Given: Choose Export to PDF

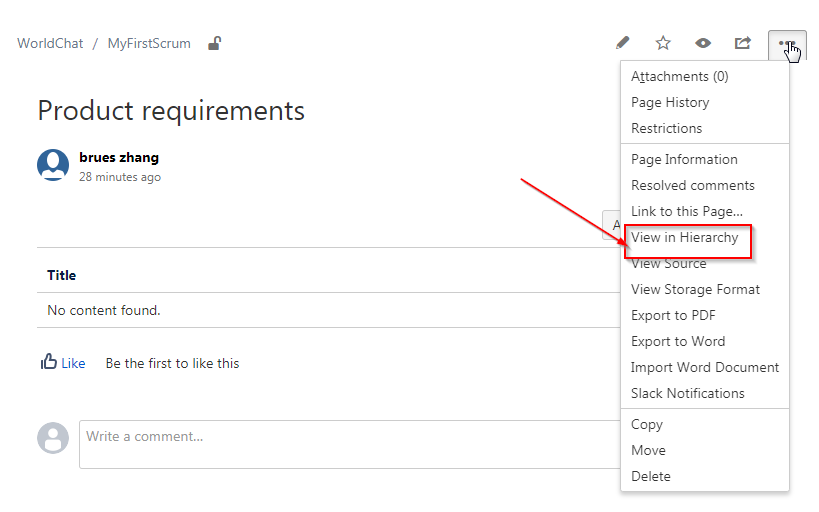Looking at the screenshot, I should (x=673, y=315).
